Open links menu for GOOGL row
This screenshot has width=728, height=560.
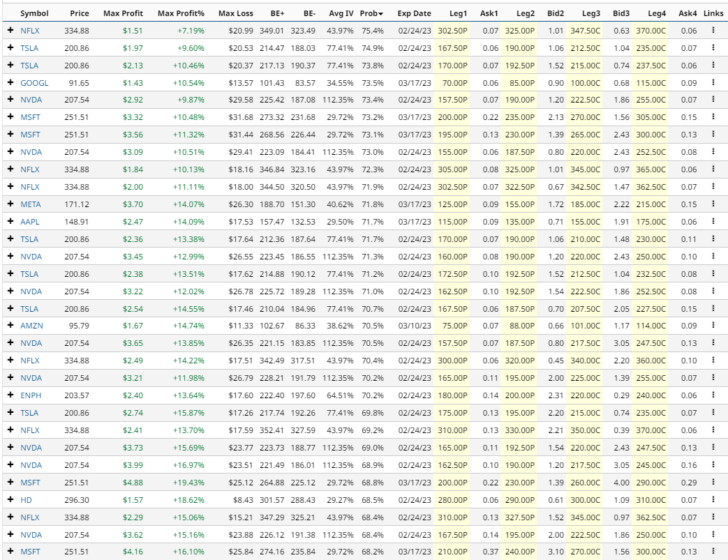(713, 82)
